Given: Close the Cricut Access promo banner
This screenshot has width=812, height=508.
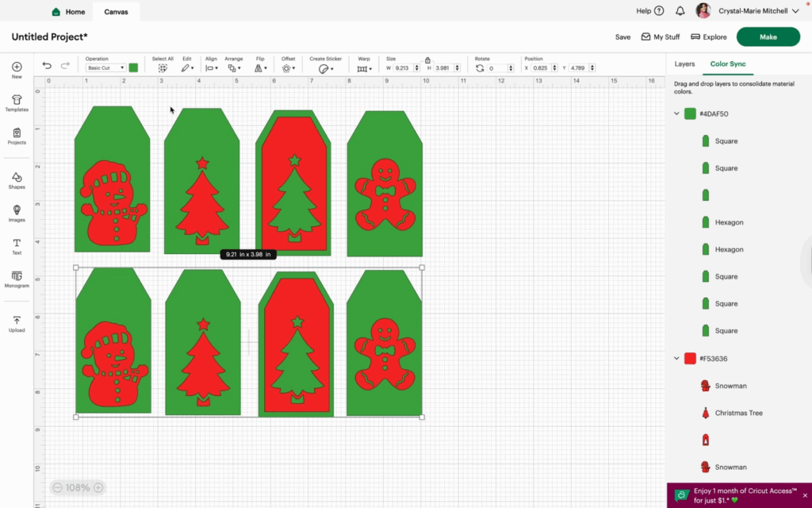Looking at the screenshot, I should coord(805,495).
